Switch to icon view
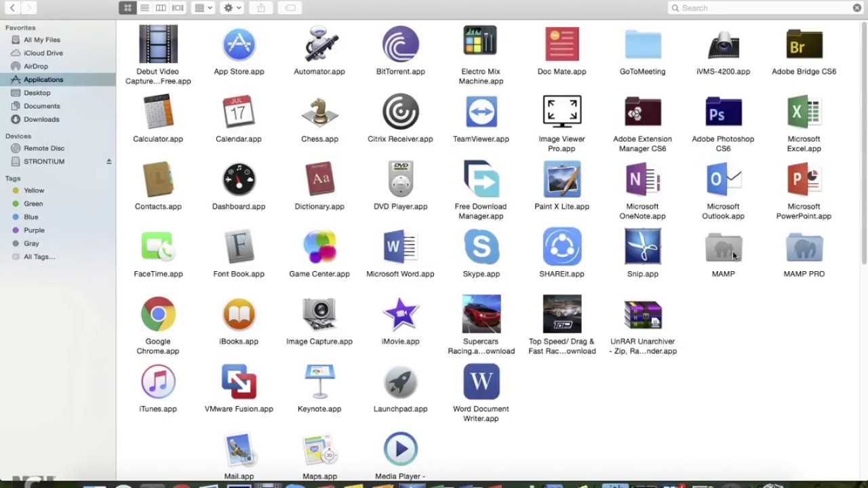Image resolution: width=868 pixels, height=488 pixels. pos(127,8)
